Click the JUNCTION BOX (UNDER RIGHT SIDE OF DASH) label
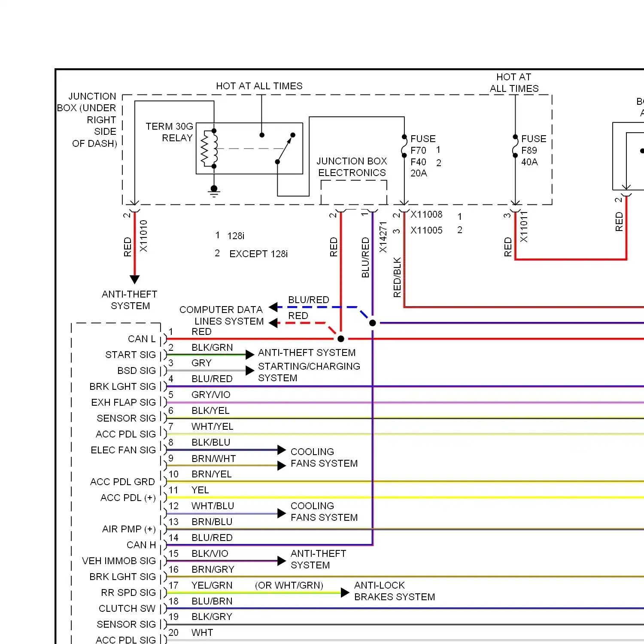Screen dimensions: 644x644 pos(87,120)
